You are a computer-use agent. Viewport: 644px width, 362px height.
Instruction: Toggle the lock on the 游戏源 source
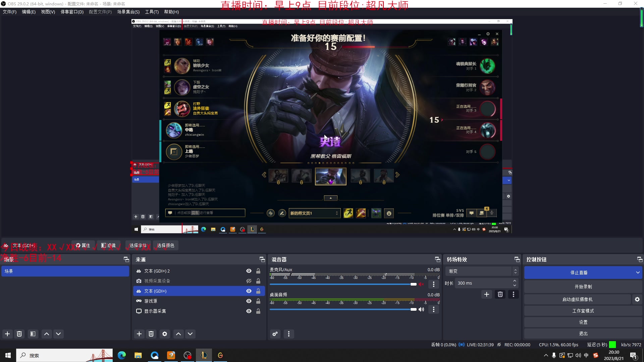click(258, 301)
